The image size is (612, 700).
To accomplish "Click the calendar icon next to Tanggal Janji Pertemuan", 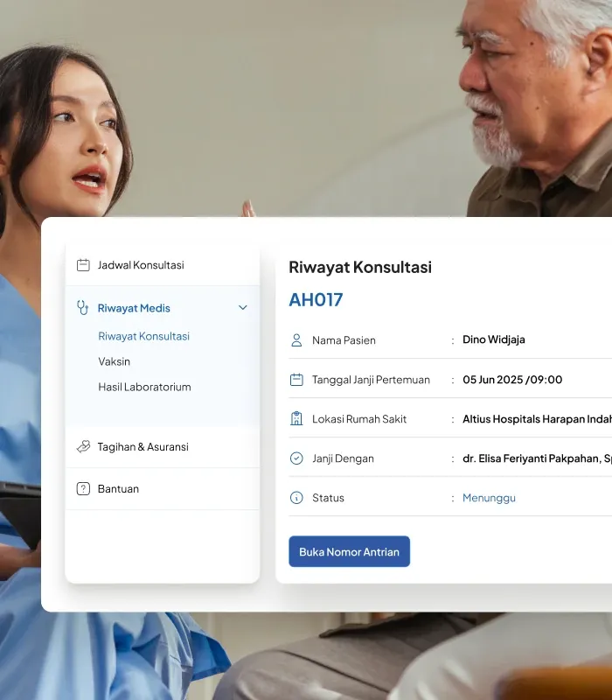I will 296,380.
